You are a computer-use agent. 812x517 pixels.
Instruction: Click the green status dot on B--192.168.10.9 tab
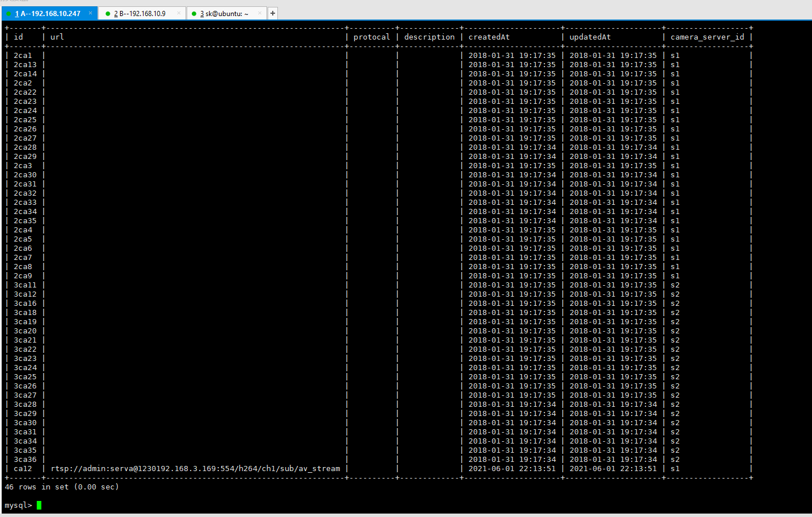point(107,14)
